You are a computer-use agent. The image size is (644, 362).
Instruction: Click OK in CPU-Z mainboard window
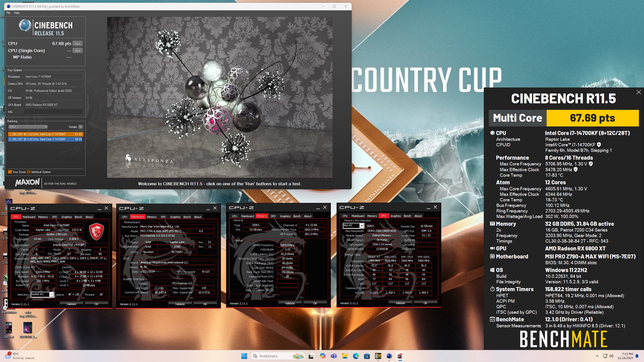pos(205,304)
